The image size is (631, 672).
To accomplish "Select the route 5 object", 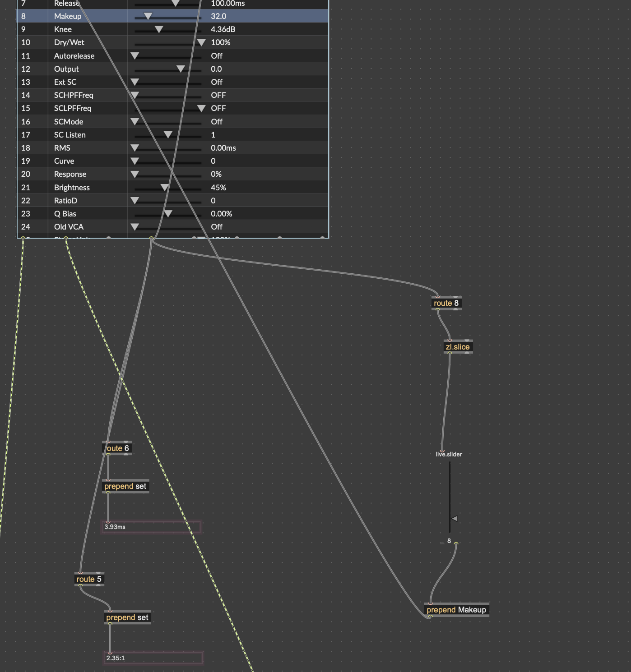I will coord(89,579).
